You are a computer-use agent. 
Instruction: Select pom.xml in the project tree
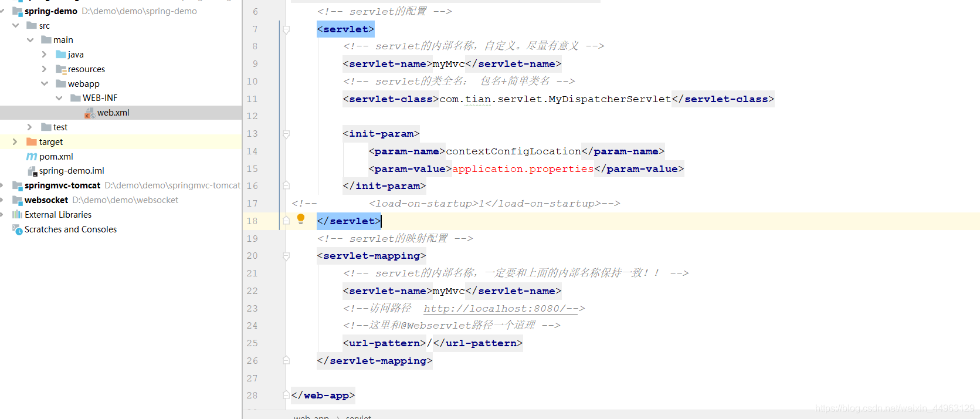[x=56, y=157]
